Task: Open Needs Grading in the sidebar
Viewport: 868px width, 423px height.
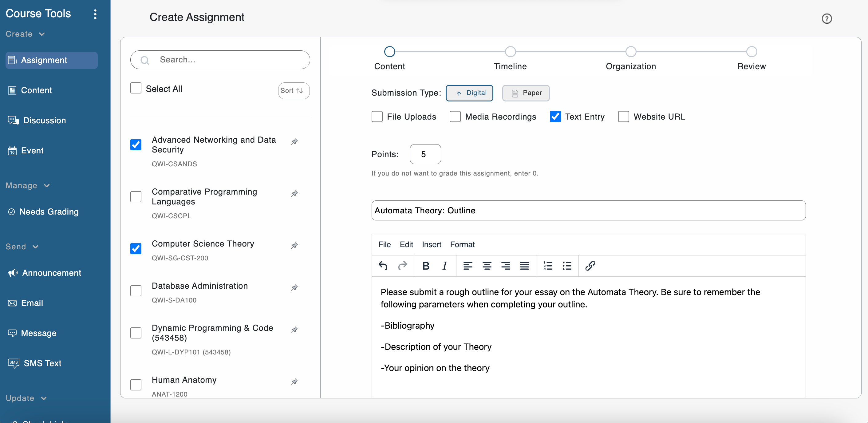Action: [49, 212]
